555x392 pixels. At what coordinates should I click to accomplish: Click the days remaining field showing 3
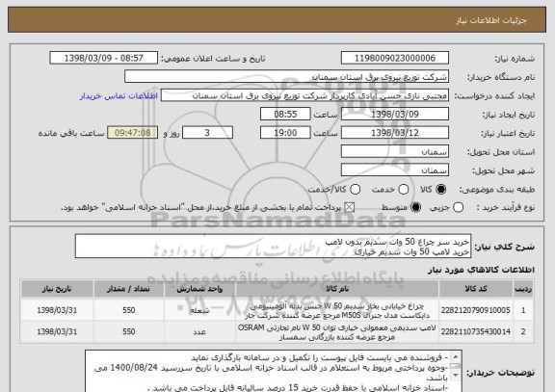(207, 133)
